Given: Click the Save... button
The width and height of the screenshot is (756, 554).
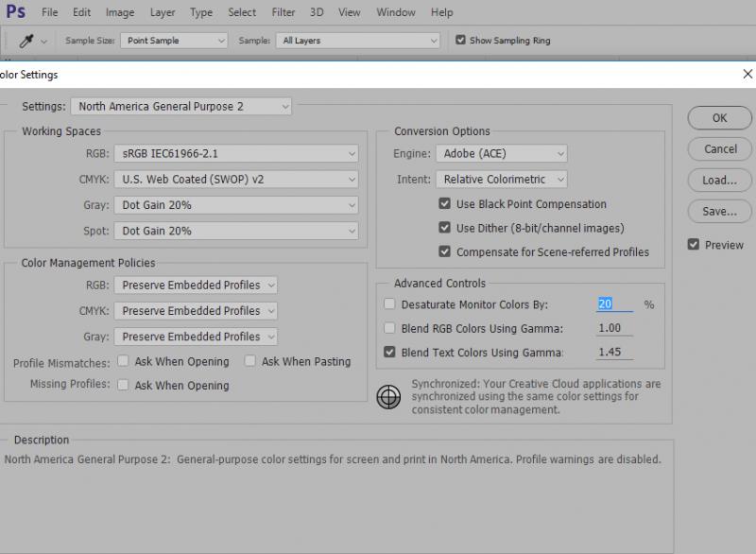Looking at the screenshot, I should (x=719, y=211).
